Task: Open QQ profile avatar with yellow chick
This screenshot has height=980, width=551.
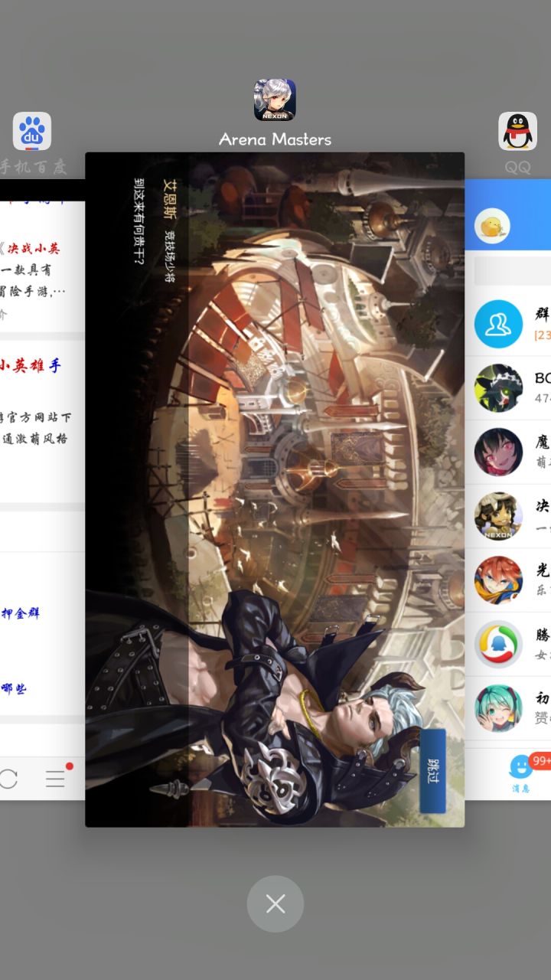Action: tap(492, 226)
